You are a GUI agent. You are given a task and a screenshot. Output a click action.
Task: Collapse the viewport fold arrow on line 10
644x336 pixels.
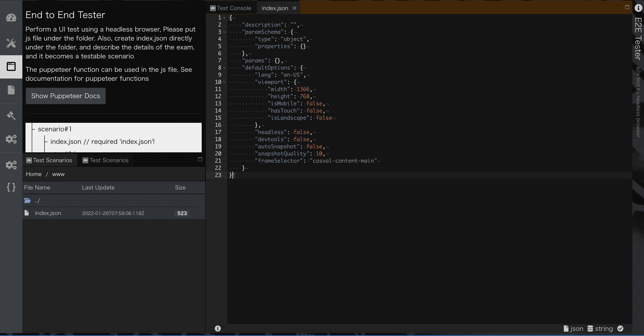(x=224, y=82)
